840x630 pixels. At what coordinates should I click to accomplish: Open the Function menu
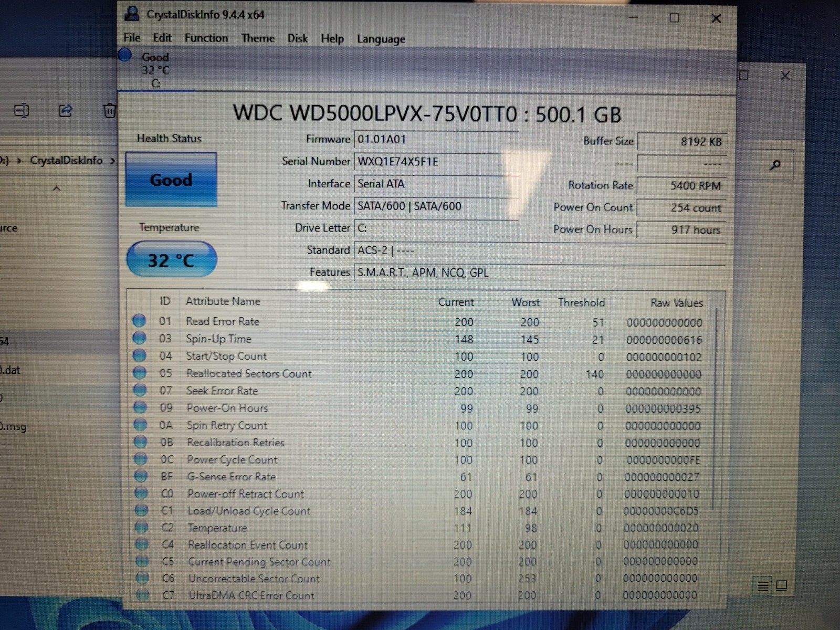tap(206, 38)
